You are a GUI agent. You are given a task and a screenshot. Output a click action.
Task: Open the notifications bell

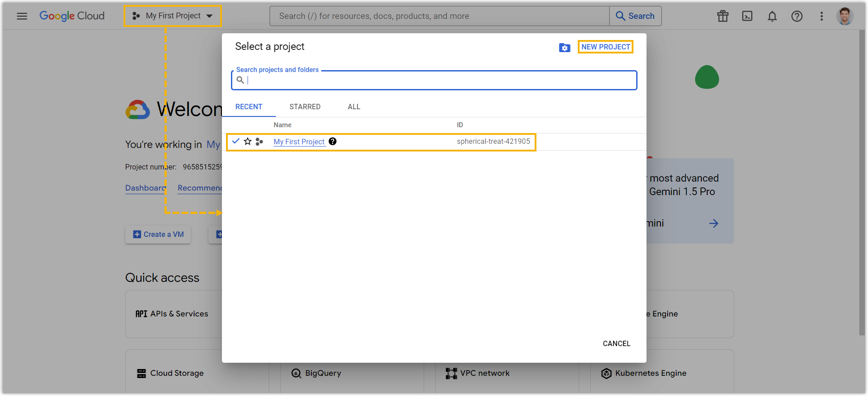pyautogui.click(x=772, y=16)
